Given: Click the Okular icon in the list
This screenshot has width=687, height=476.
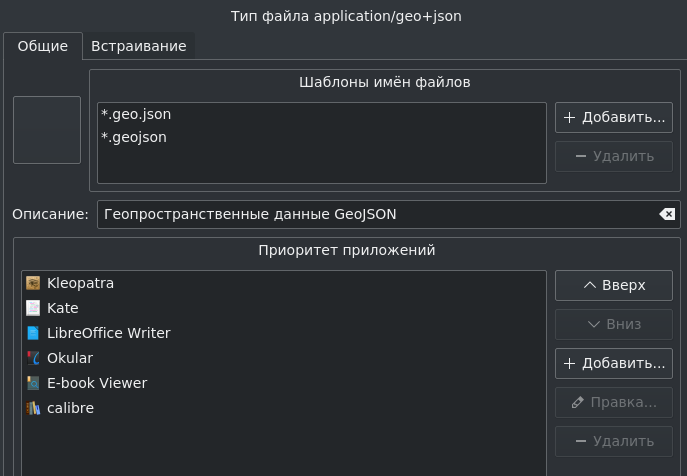Looking at the screenshot, I should tap(33, 358).
